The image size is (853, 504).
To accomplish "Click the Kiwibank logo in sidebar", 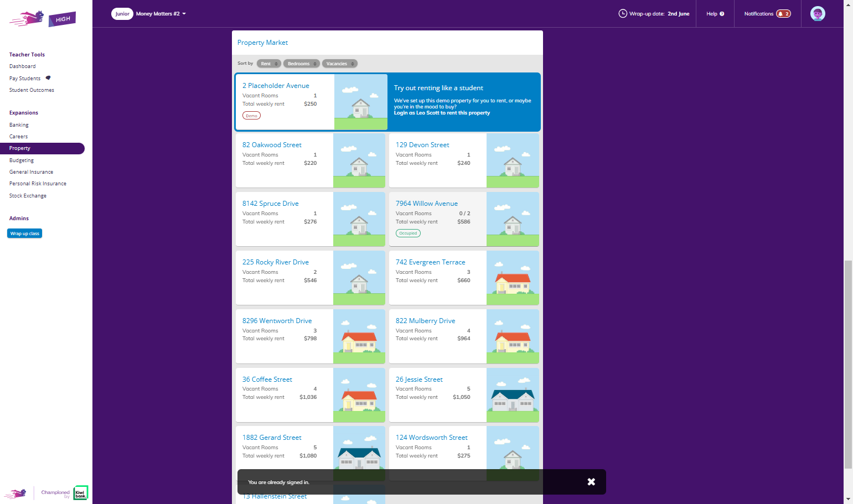I will click(x=81, y=492).
